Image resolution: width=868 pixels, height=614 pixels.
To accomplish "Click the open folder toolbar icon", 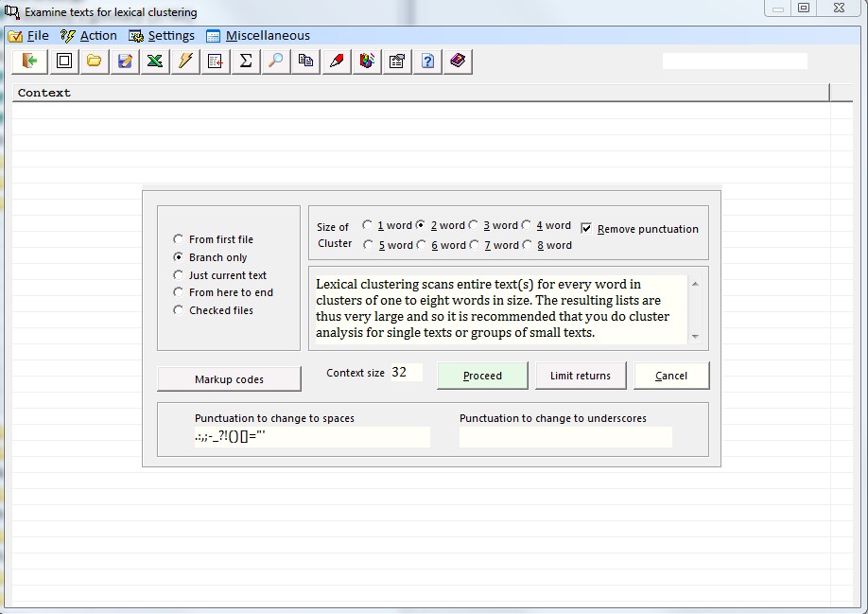I will 94,61.
